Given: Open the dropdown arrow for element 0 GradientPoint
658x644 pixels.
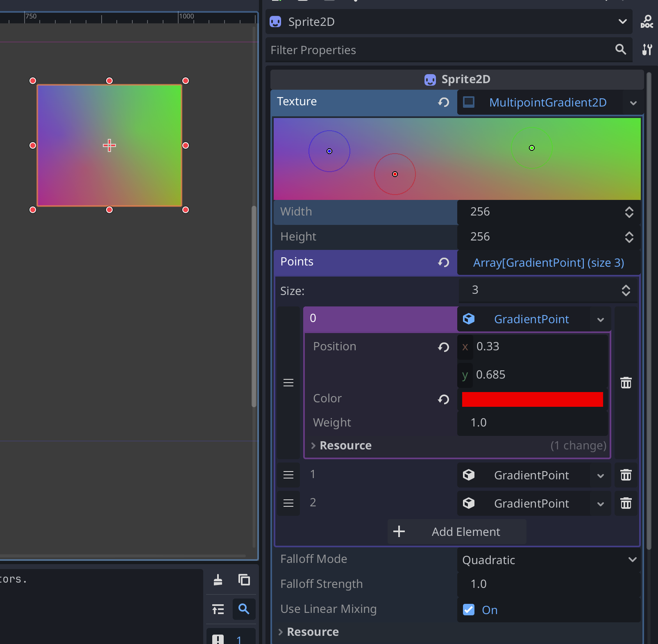Looking at the screenshot, I should click(x=600, y=320).
